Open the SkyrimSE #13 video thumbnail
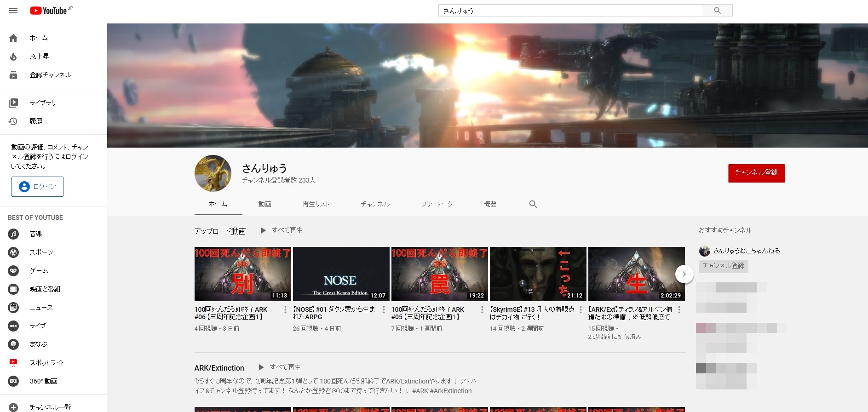Image resolution: width=868 pixels, height=412 pixels. [x=538, y=274]
